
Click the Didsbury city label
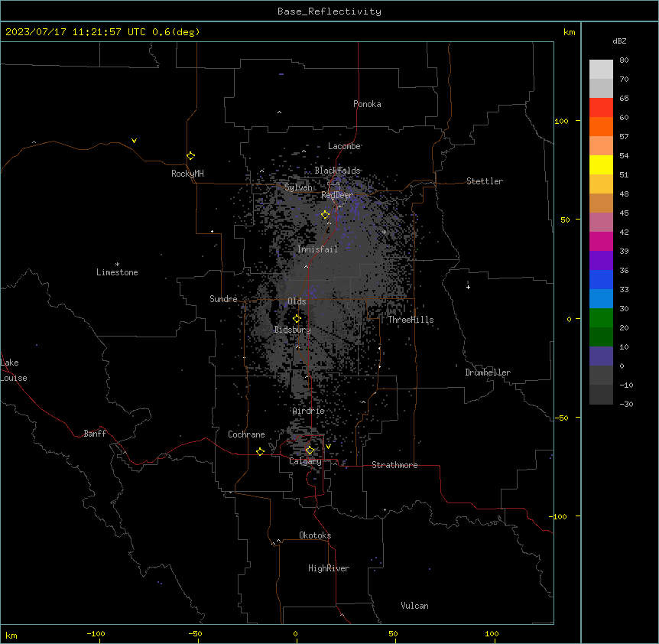coord(293,330)
